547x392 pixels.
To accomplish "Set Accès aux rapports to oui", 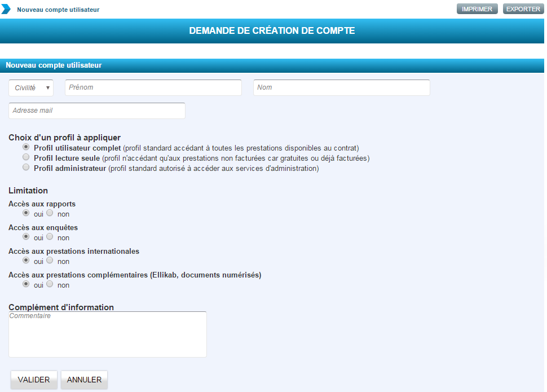I will [26, 213].
